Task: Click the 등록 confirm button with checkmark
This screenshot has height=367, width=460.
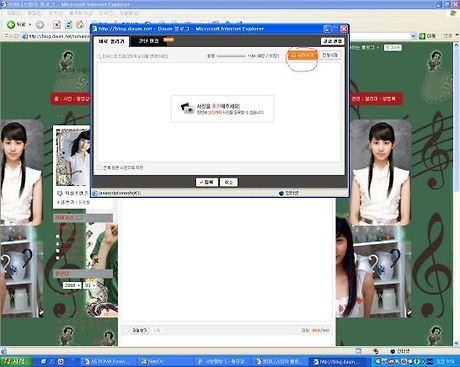Action: 207,182
